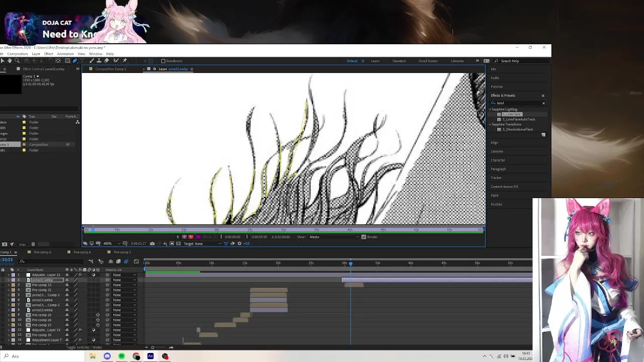Open the Composition menu

17,54
